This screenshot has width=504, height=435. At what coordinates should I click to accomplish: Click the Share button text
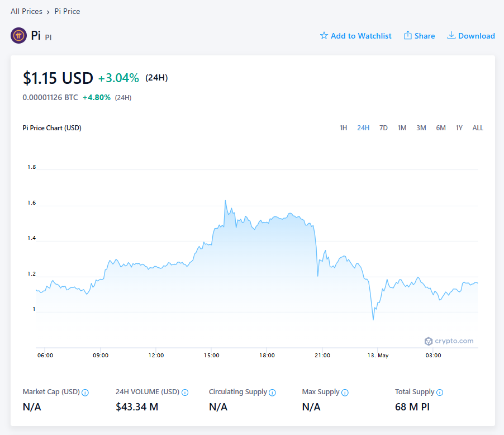point(425,36)
